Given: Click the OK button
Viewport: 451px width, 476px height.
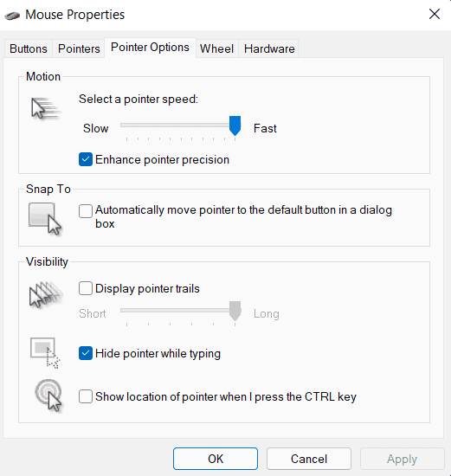Looking at the screenshot, I should tap(216, 459).
